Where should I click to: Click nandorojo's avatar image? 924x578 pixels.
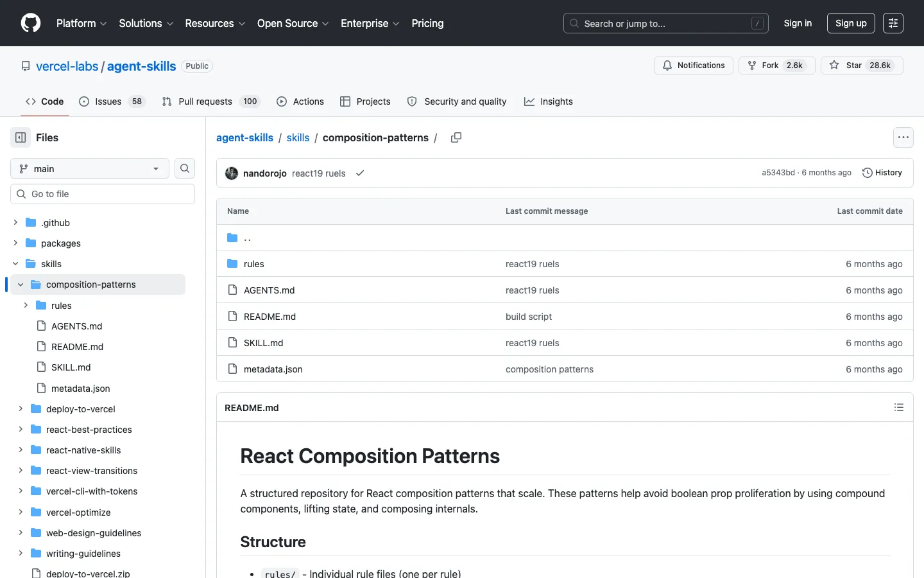[232, 173]
